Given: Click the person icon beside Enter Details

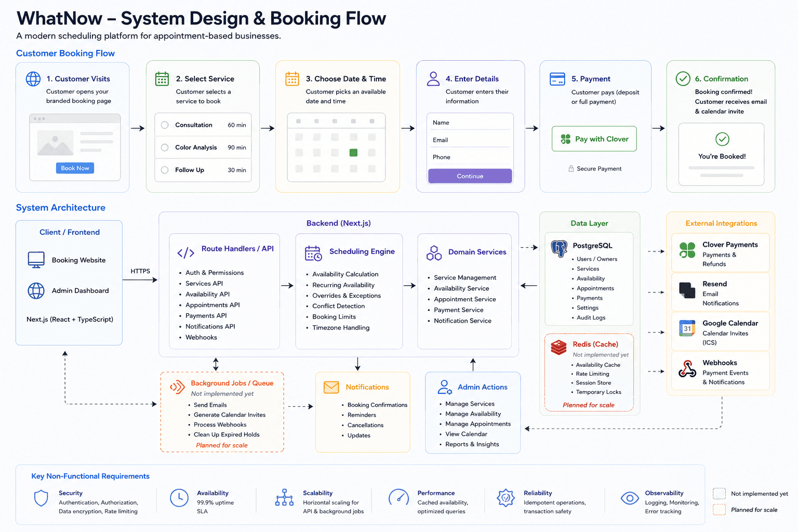Looking at the screenshot, I should click(433, 78).
